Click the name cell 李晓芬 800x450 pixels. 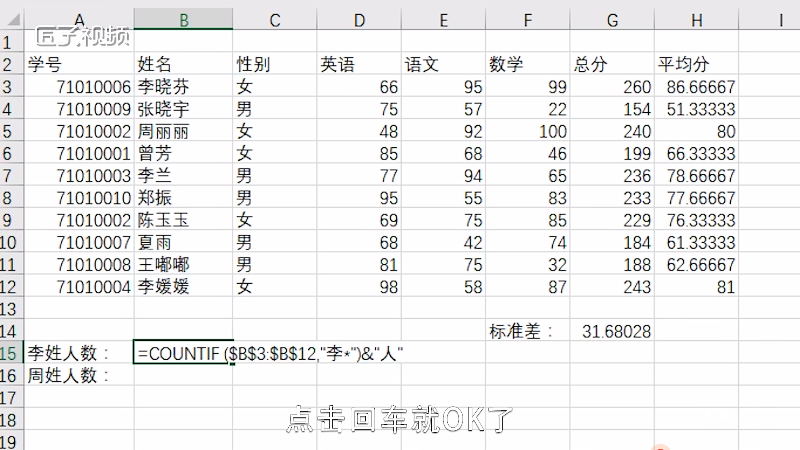(x=183, y=87)
